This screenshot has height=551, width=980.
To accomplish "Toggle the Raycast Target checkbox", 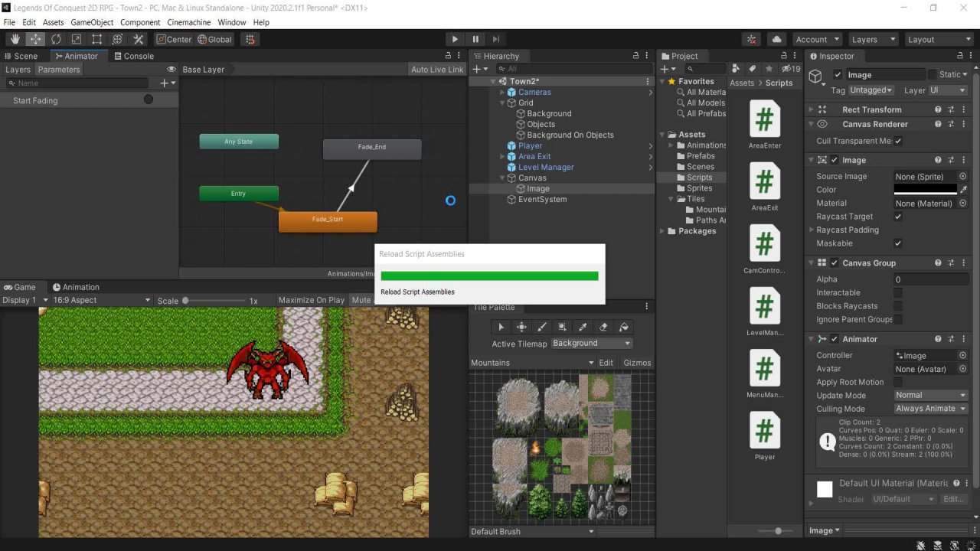I will click(x=898, y=217).
